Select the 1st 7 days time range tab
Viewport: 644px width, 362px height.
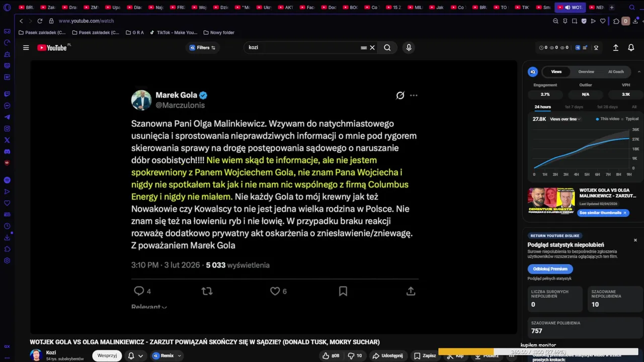pyautogui.click(x=574, y=107)
